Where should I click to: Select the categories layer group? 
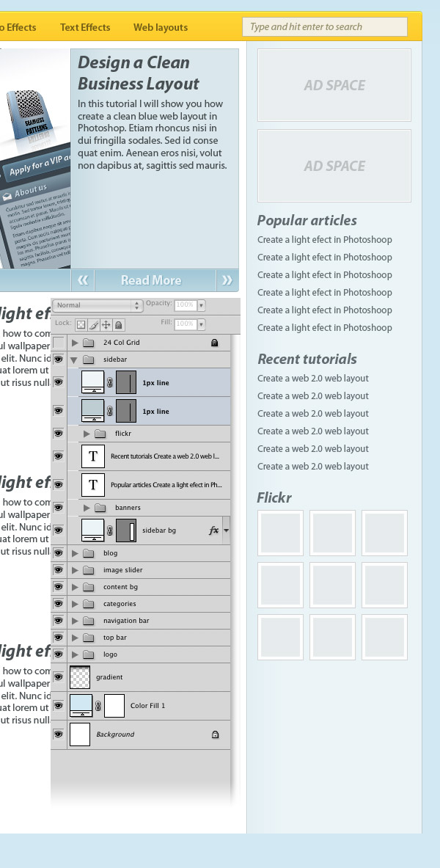[x=148, y=604]
